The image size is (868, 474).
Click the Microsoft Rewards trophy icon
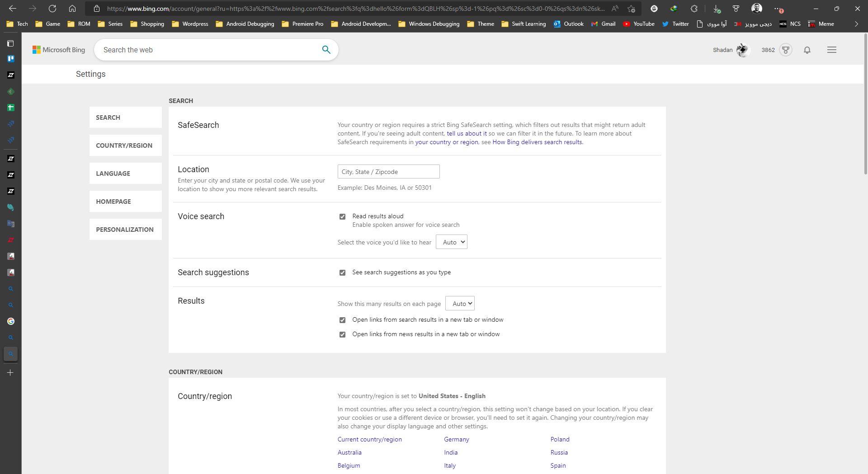[x=786, y=50]
